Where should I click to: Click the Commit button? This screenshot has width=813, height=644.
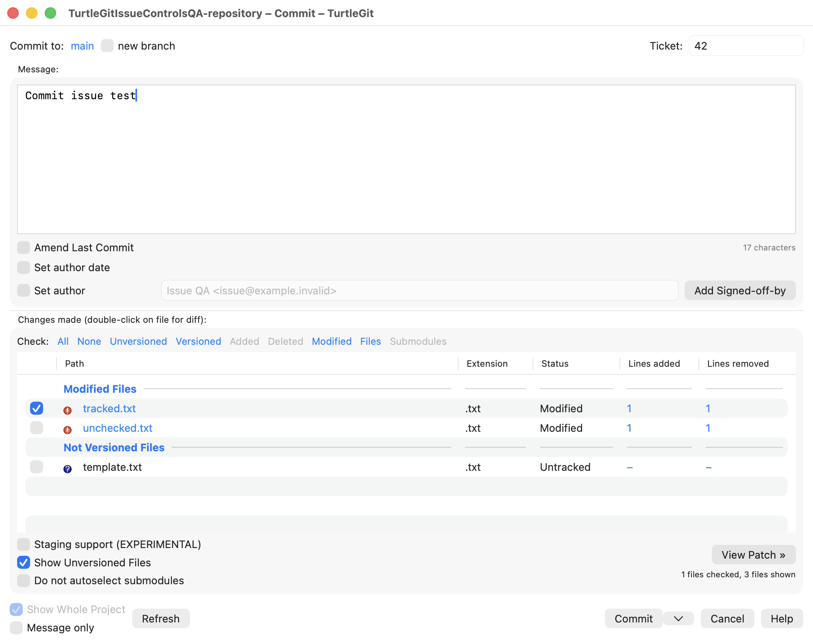coord(633,619)
